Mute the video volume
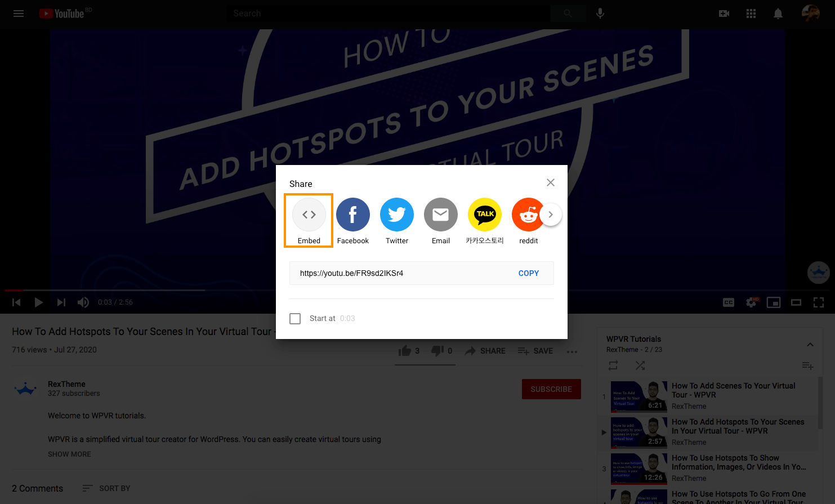 (83, 302)
